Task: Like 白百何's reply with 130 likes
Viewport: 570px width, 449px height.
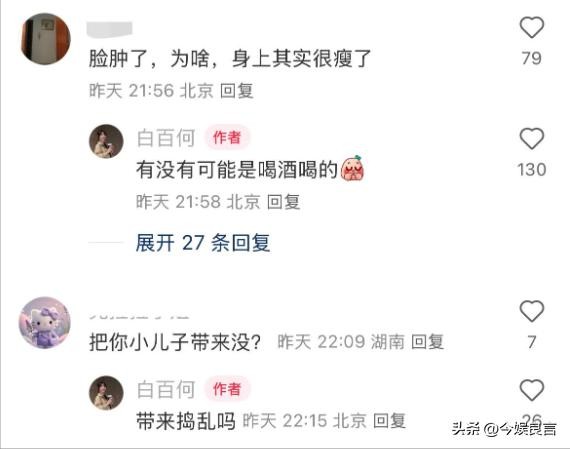Action: click(531, 139)
